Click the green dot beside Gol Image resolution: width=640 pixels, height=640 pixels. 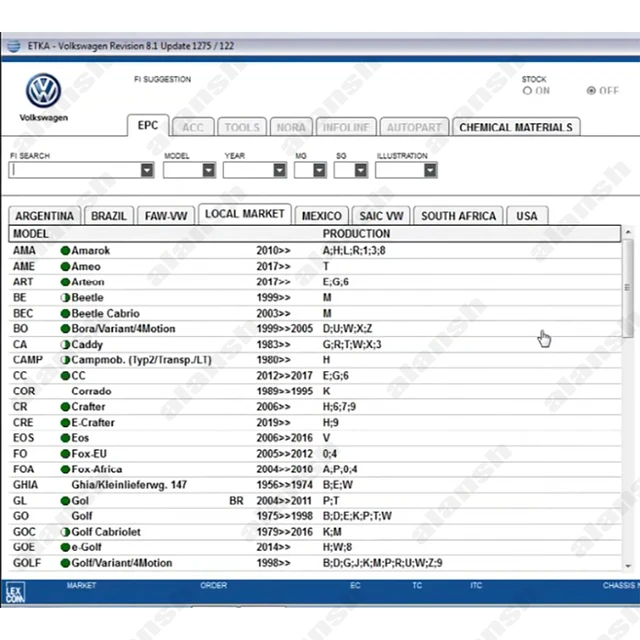(65, 501)
